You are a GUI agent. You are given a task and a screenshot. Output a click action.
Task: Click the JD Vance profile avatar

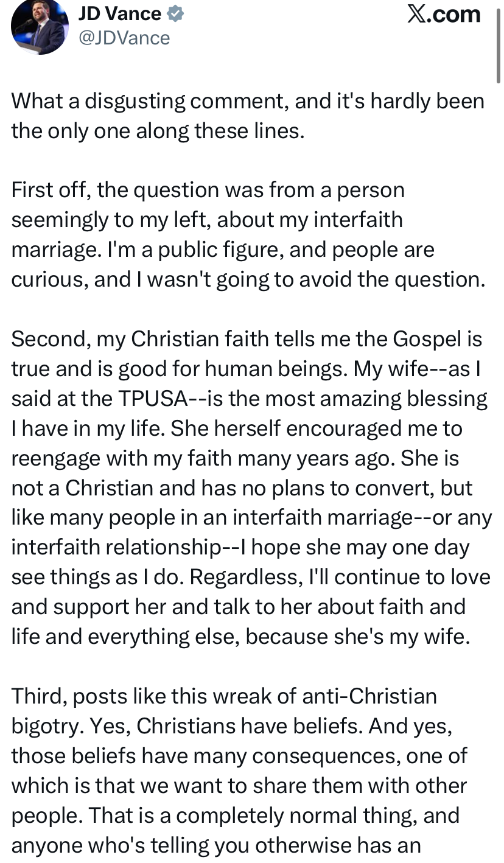pos(40,27)
